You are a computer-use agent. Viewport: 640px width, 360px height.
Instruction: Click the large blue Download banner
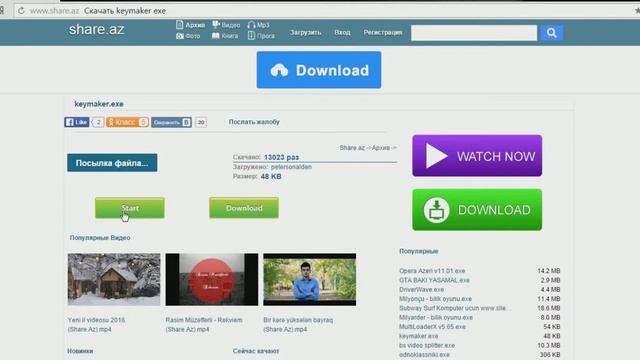coord(319,70)
